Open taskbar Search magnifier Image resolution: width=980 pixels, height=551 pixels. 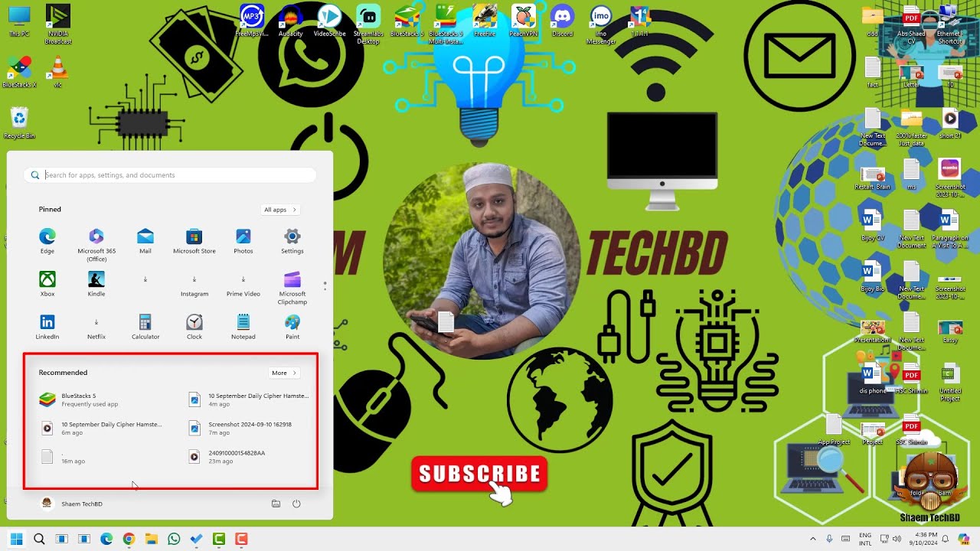[x=39, y=539]
